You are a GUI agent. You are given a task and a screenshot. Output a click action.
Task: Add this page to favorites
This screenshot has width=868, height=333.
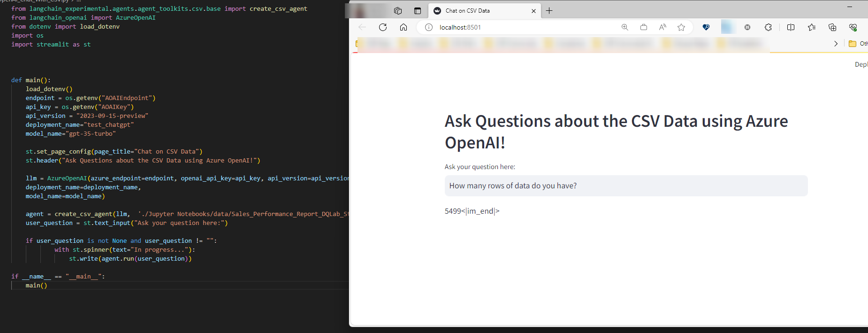681,27
